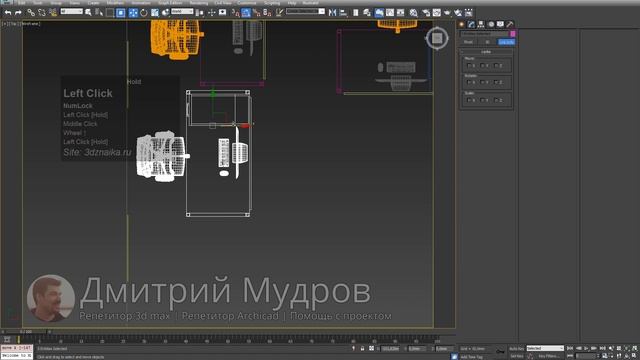This screenshot has height=360, width=640.
Task: Activate the Select and Rotate tool
Action: click(x=144, y=13)
